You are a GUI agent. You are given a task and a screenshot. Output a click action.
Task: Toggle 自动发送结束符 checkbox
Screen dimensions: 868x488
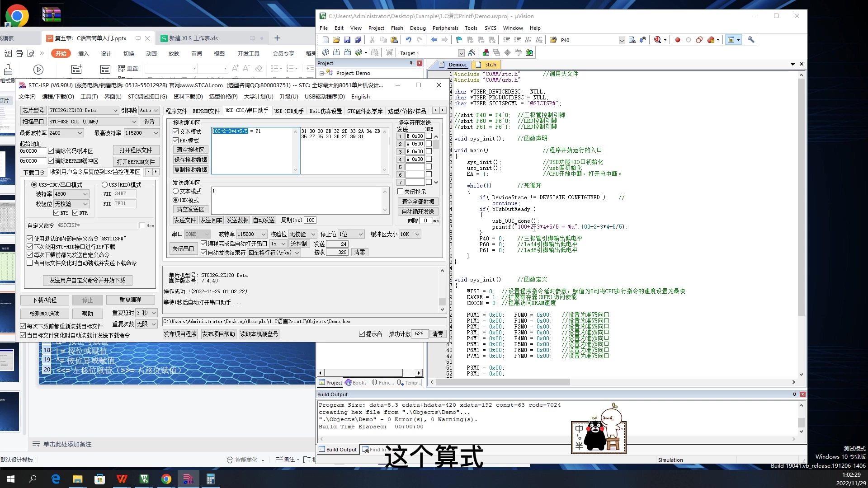coord(204,253)
